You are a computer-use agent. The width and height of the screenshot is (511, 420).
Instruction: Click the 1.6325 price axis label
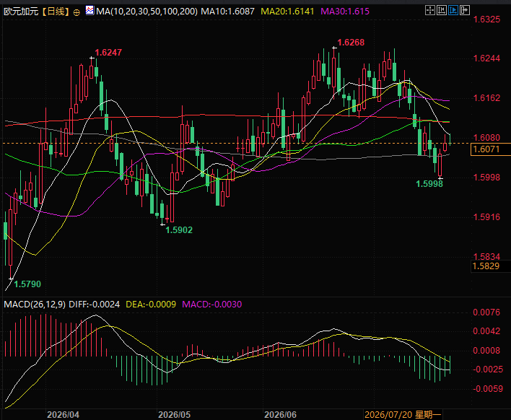click(486, 19)
